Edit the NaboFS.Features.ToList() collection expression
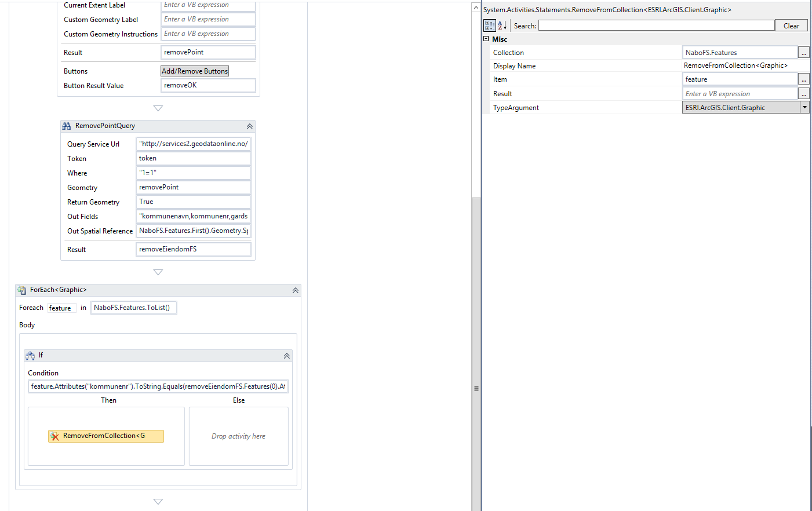 [x=134, y=308]
